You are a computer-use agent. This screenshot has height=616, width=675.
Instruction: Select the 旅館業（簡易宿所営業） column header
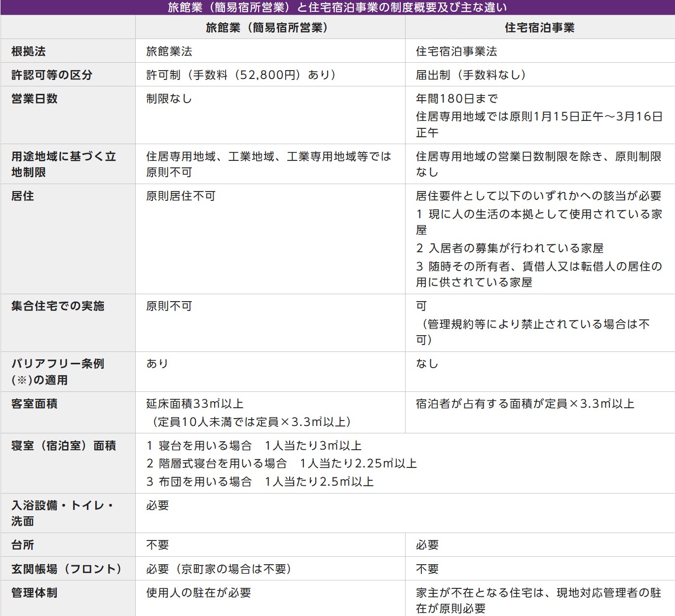point(267,28)
